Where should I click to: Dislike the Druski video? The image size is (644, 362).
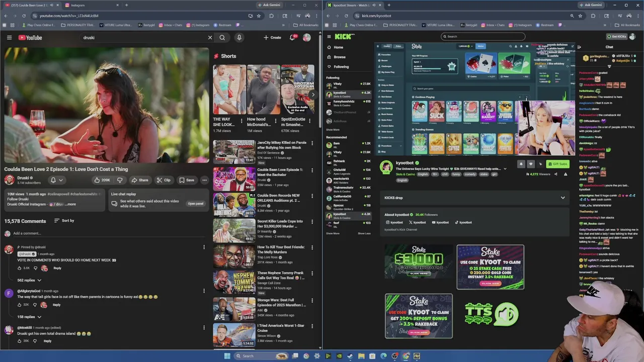(x=120, y=180)
